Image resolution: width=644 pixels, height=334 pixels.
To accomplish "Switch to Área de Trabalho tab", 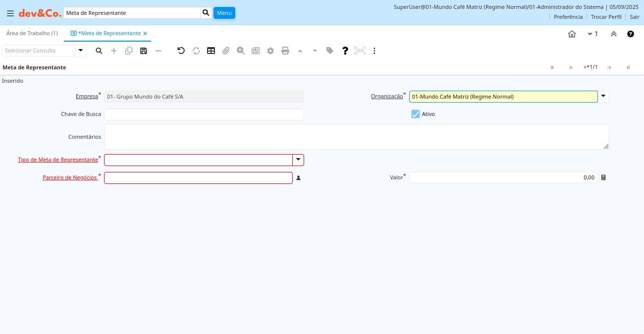I will [x=32, y=33].
